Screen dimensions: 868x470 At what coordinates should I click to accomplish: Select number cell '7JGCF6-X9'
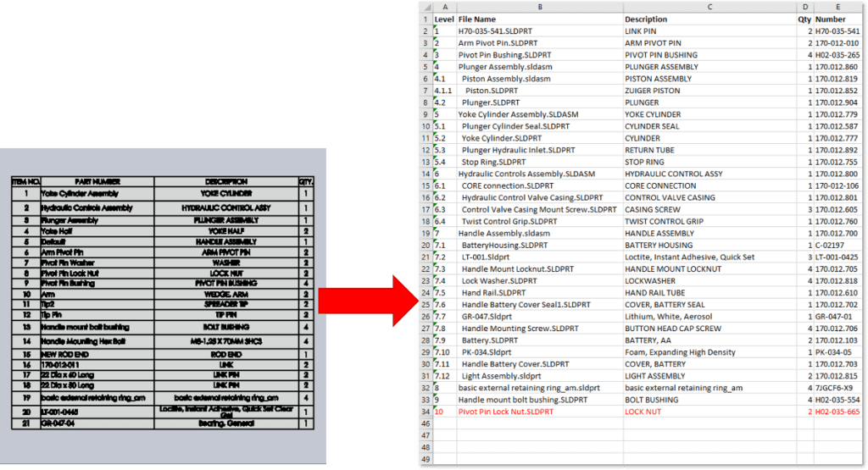coord(837,388)
